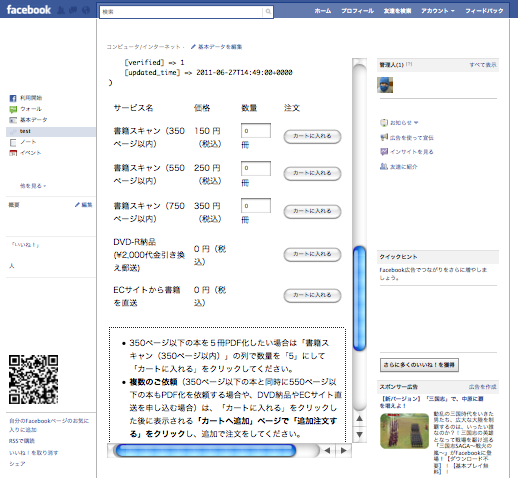Click シェア link in left sidebar
The width and height of the screenshot is (518, 478).
coord(17,463)
